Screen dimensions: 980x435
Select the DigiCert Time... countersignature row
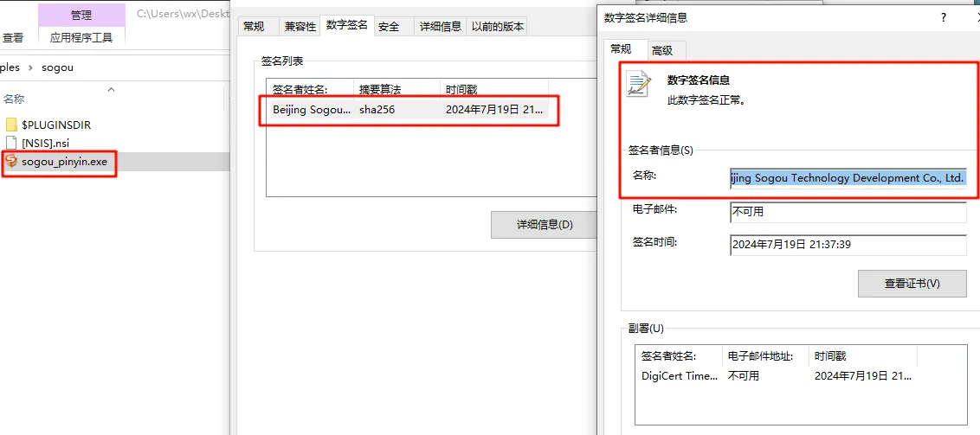click(776, 375)
